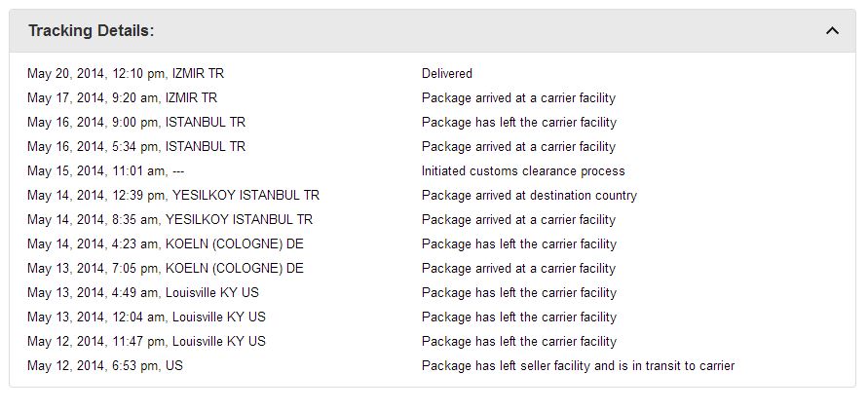Select May 12 11:47 pm Louisville entry
868x411 pixels.
click(146, 341)
